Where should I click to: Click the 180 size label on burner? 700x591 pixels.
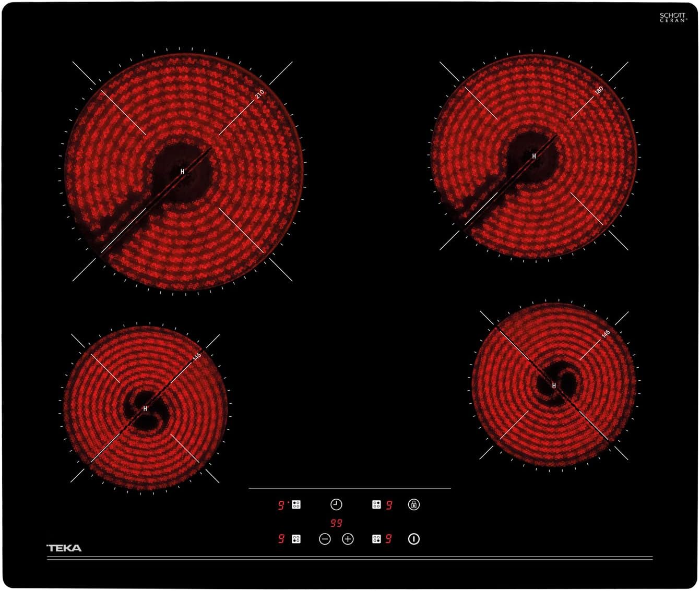coord(599,90)
